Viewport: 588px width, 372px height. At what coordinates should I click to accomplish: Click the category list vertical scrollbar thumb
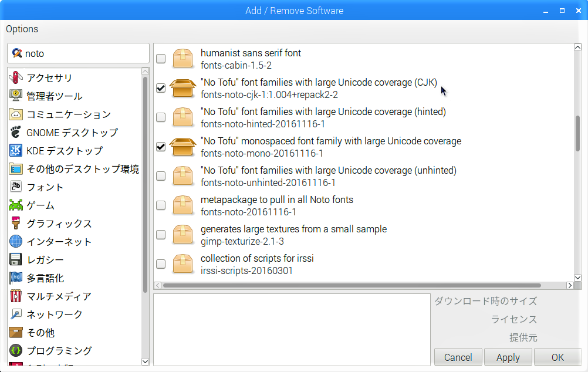coord(145,184)
